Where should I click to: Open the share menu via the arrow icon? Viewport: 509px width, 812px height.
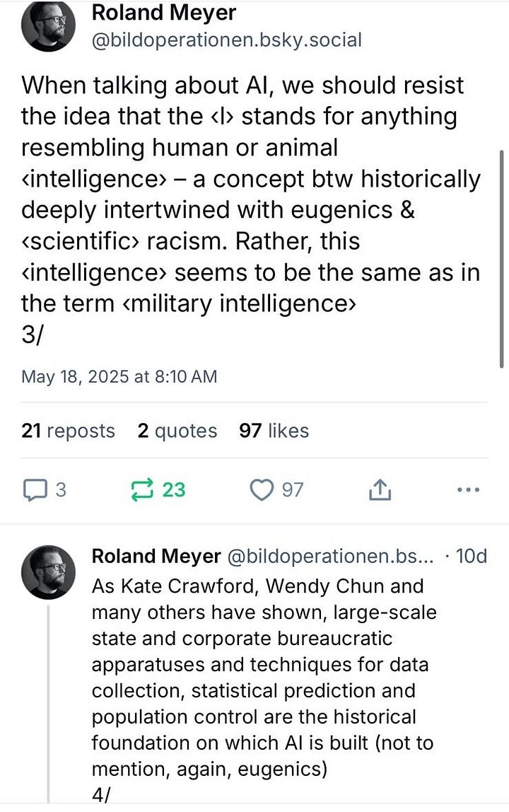(x=380, y=489)
